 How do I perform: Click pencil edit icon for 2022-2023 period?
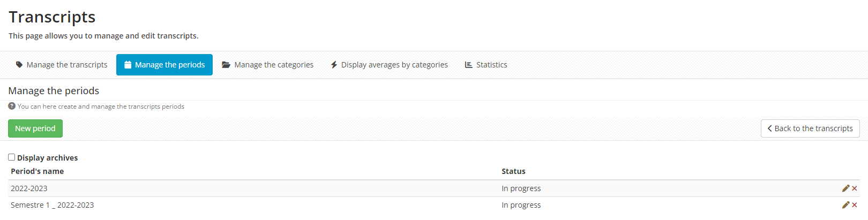(845, 188)
